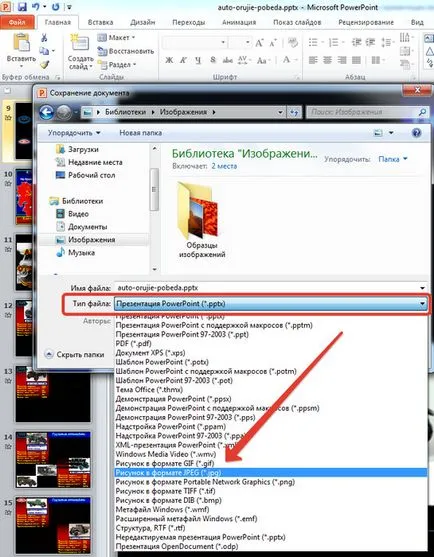Click the 2 места link
This screenshot has width=434, height=557.
[x=224, y=166]
